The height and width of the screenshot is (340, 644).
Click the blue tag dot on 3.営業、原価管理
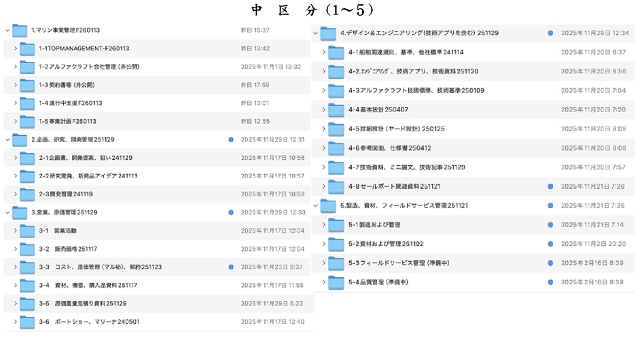(x=231, y=213)
